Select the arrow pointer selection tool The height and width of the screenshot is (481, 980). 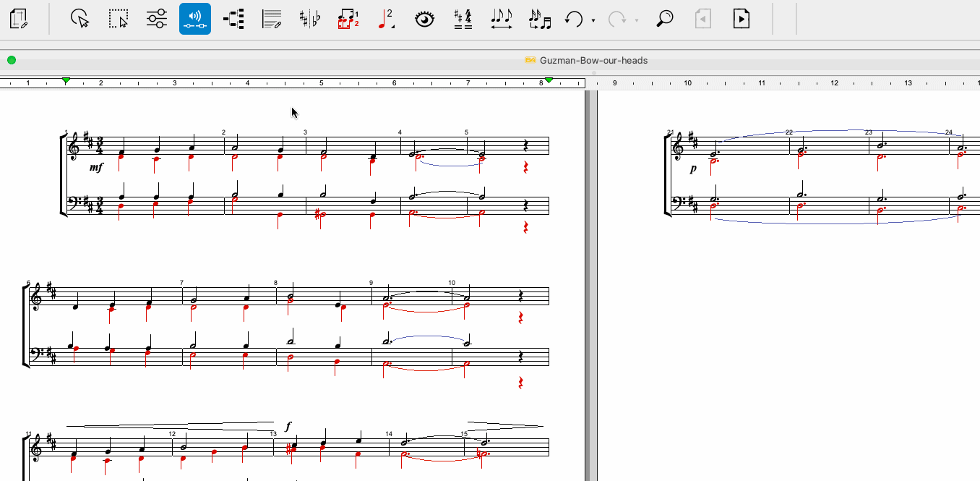point(80,18)
